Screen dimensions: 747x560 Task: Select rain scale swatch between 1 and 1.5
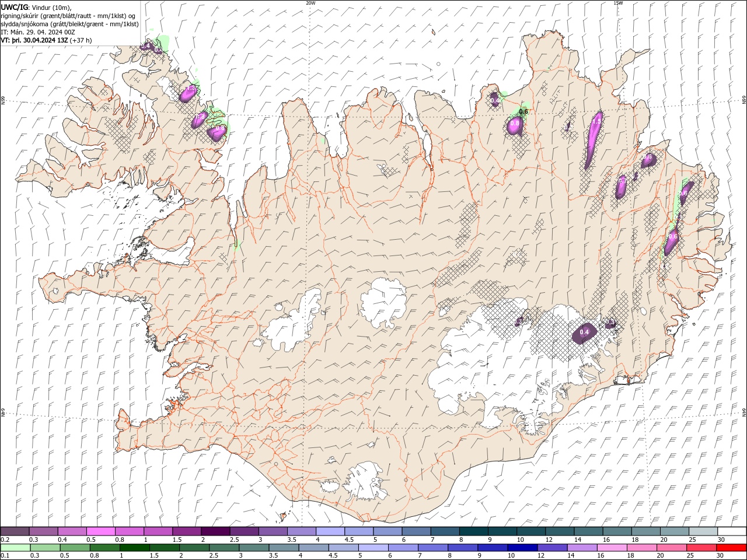click(134, 548)
